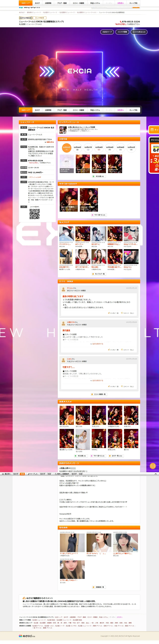Click the up chevron on the bottom history bar

pos(156,474)
